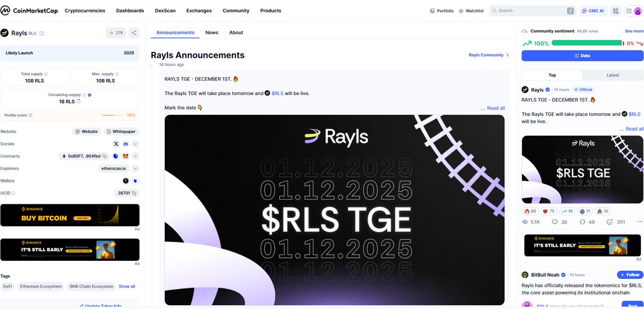React with fire emoji (86) on Rayls post
Screen dimensions: 644x309
(530, 211)
